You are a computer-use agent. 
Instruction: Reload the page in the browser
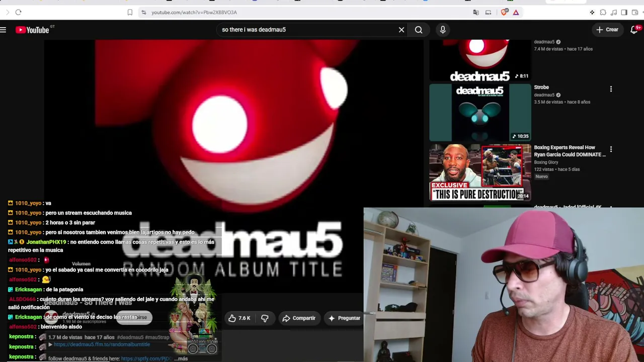click(x=18, y=12)
